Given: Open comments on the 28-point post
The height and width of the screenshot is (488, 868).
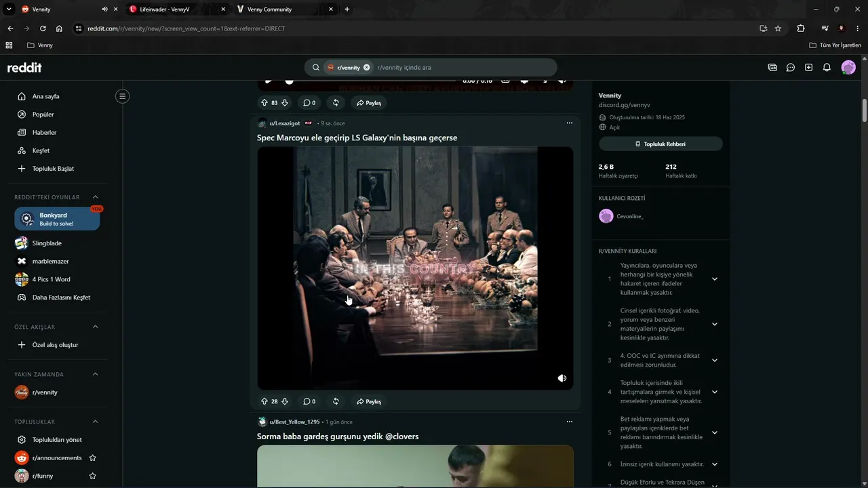Looking at the screenshot, I should click(309, 401).
